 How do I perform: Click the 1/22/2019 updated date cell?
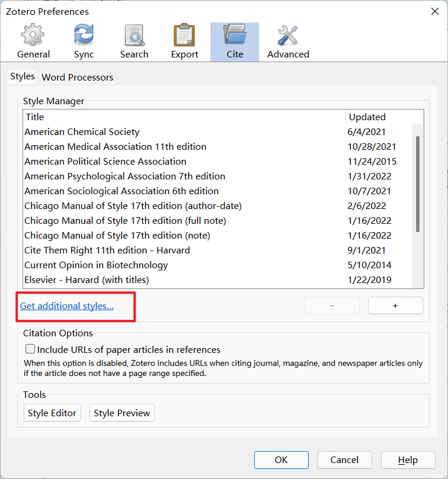pyautogui.click(x=369, y=280)
